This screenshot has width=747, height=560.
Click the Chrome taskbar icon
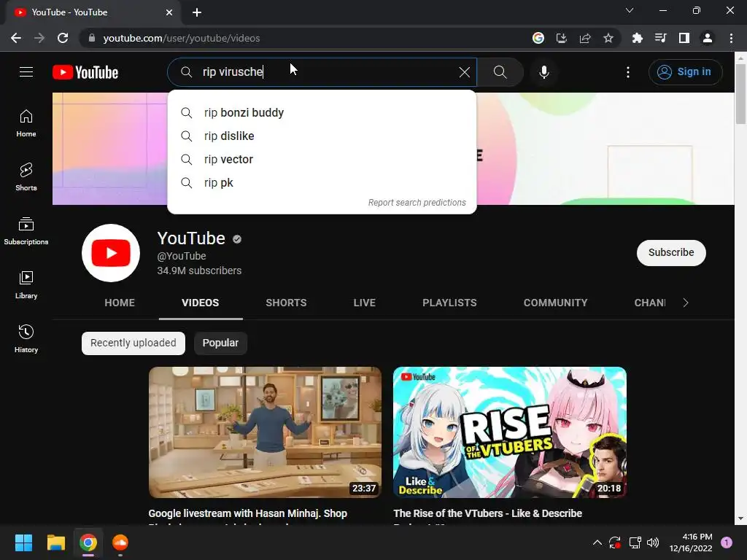tap(88, 542)
